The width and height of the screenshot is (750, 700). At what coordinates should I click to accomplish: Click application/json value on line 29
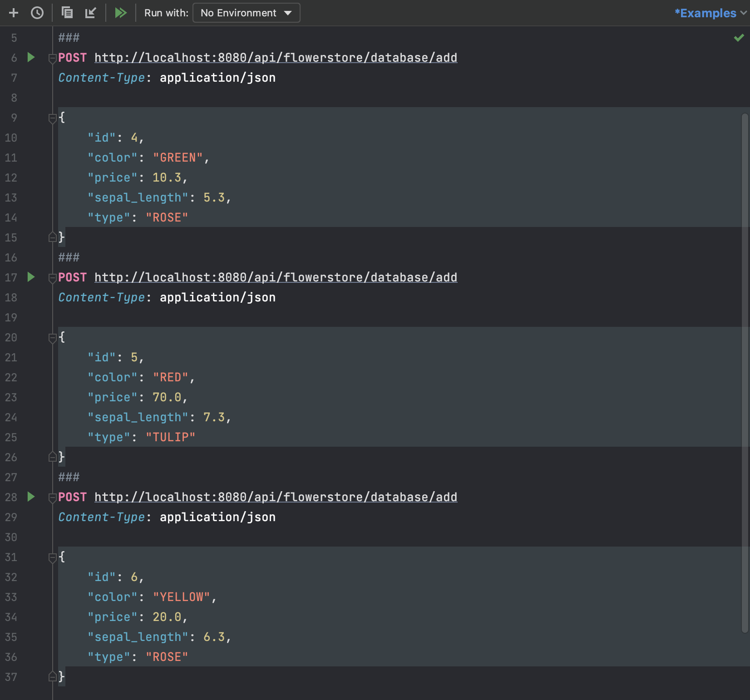point(218,517)
